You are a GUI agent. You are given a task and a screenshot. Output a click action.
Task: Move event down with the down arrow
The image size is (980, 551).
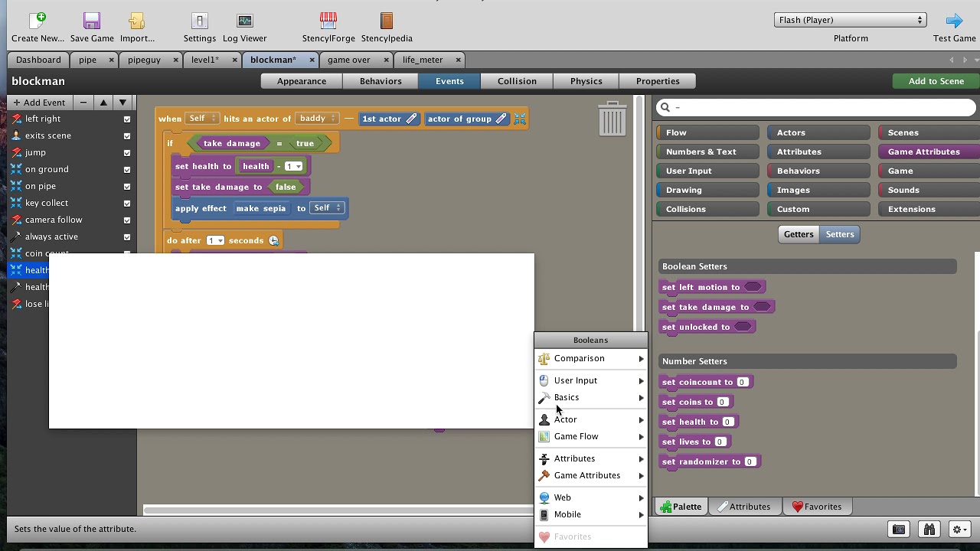(x=122, y=103)
